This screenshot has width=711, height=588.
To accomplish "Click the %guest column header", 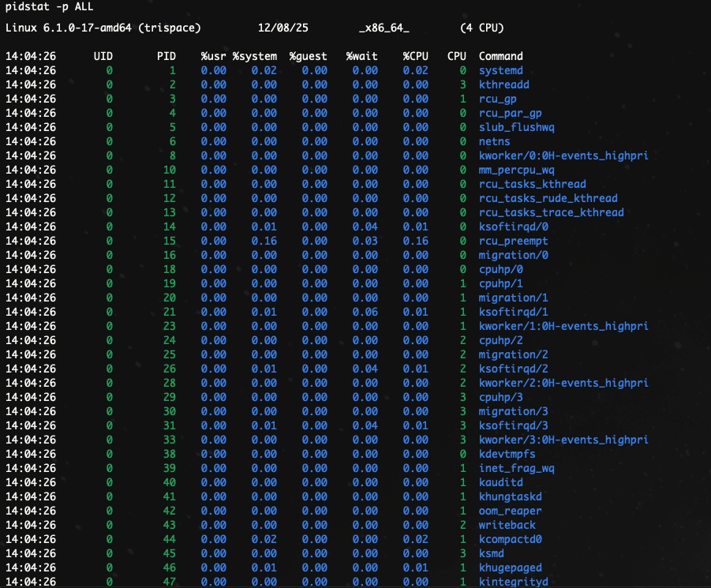I will (x=308, y=56).
